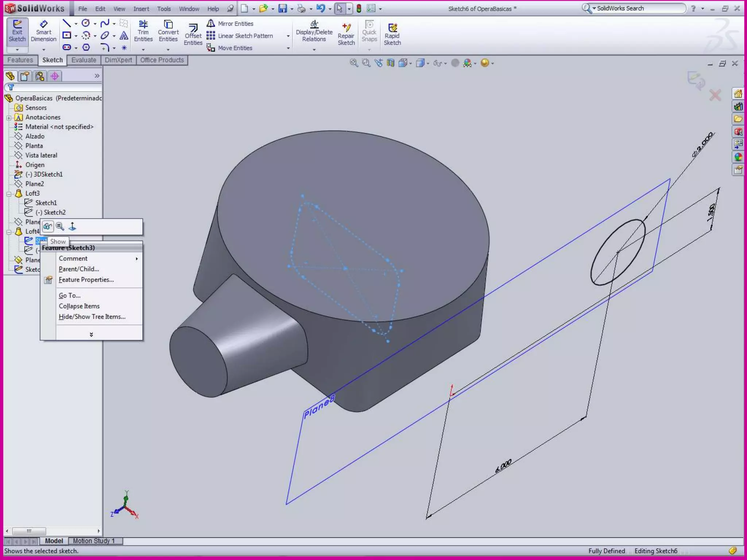Click the Show sketch eye icon
Viewport: 747px width, 560px height.
48,227
